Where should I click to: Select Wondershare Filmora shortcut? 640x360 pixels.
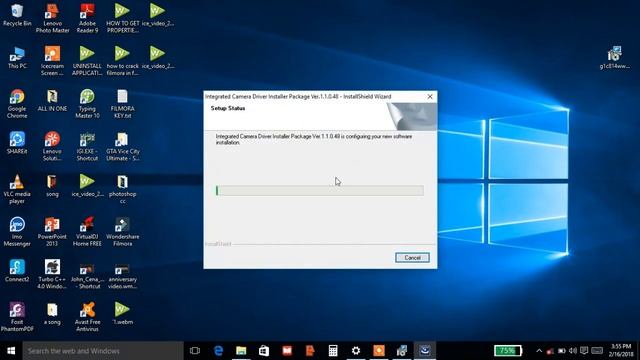point(122,231)
